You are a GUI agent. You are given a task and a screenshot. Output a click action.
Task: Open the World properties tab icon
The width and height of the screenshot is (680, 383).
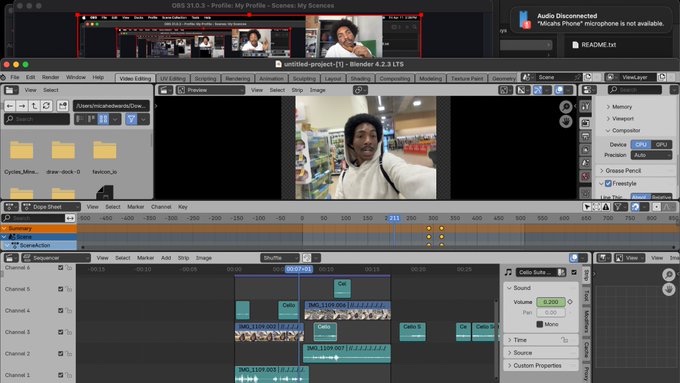585,177
